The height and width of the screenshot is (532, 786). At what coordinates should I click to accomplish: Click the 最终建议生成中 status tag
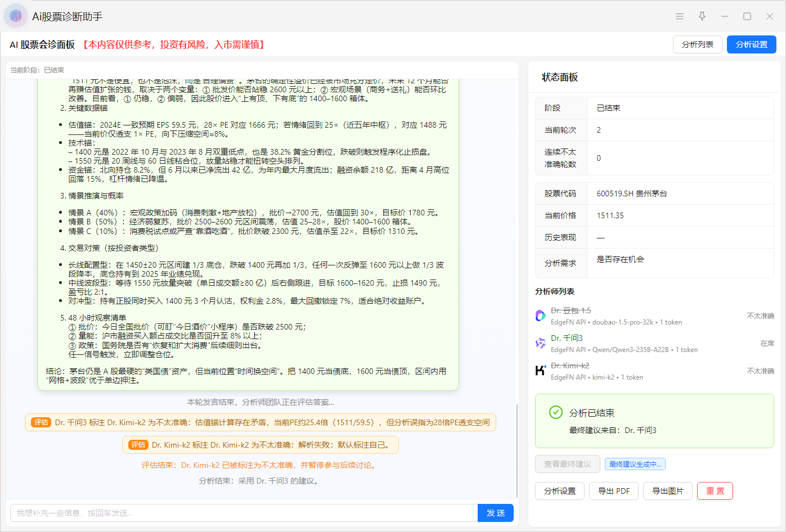click(635, 464)
